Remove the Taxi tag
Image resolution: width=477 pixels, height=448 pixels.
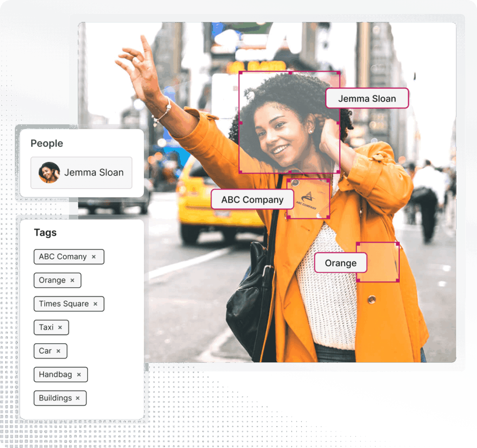pos(60,327)
